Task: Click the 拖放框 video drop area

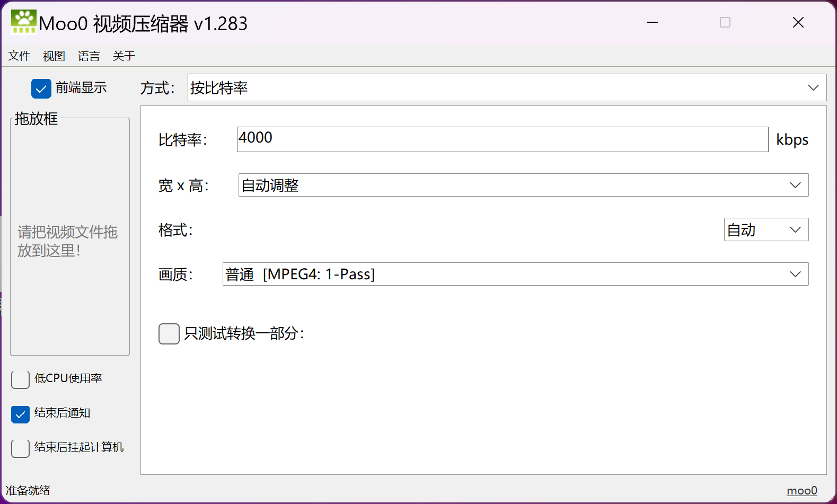Action: click(x=70, y=238)
